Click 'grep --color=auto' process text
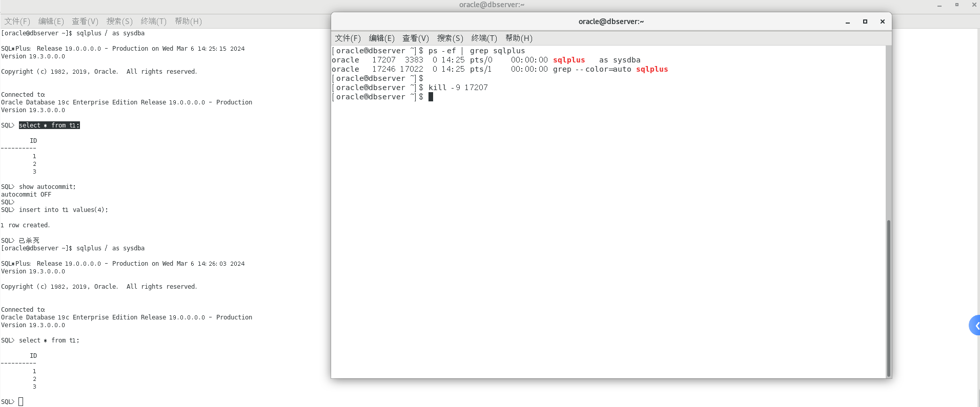 [x=592, y=69]
